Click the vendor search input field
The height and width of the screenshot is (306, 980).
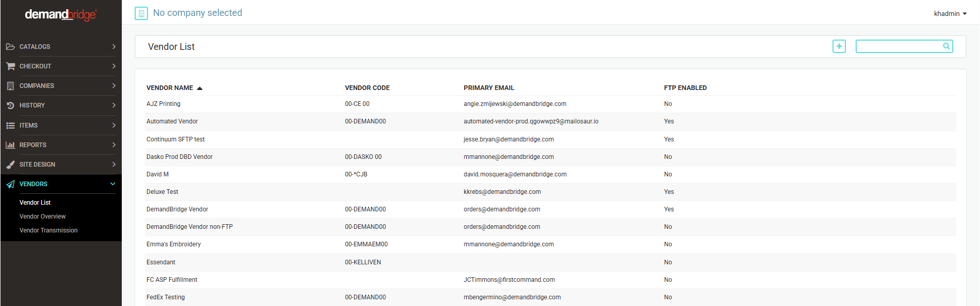pos(904,46)
